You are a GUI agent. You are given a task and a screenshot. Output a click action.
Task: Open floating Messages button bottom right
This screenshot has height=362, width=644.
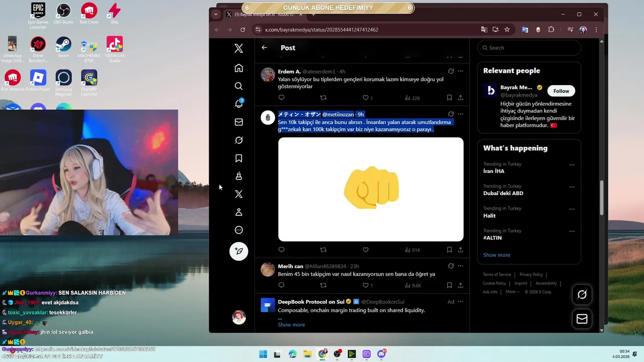[582, 319]
